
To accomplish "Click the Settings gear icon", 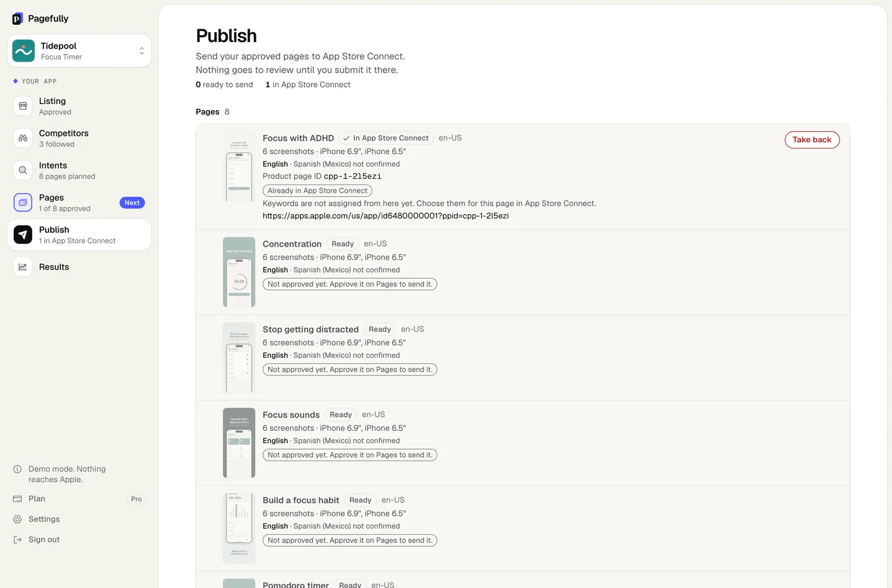I will (x=17, y=519).
